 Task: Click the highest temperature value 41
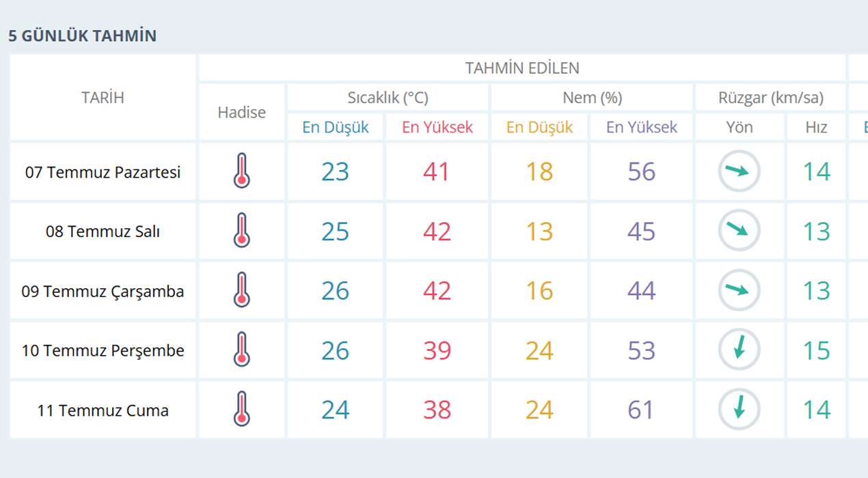pyautogui.click(x=436, y=171)
